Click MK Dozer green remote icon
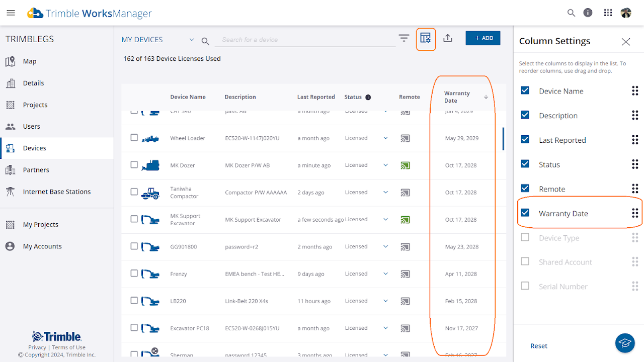The height and width of the screenshot is (362, 644). [405, 165]
